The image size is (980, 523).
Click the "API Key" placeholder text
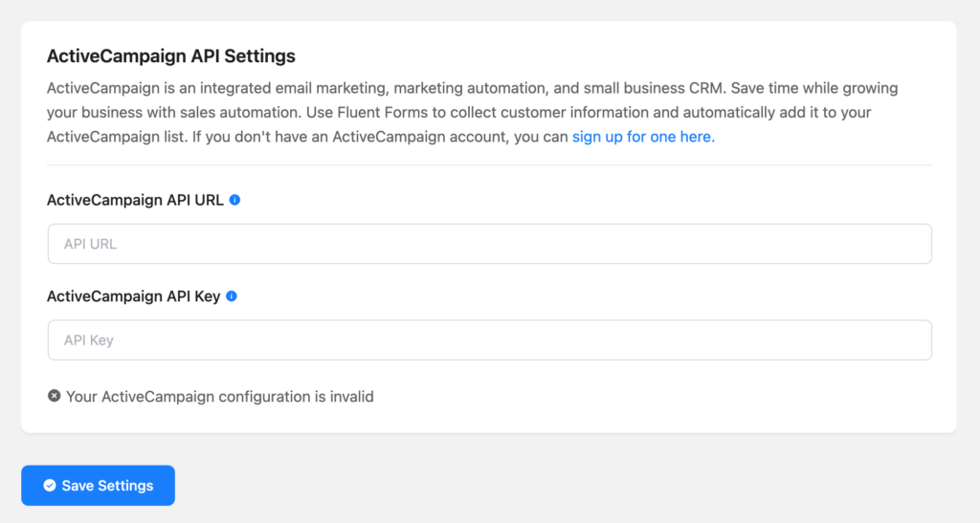click(89, 340)
